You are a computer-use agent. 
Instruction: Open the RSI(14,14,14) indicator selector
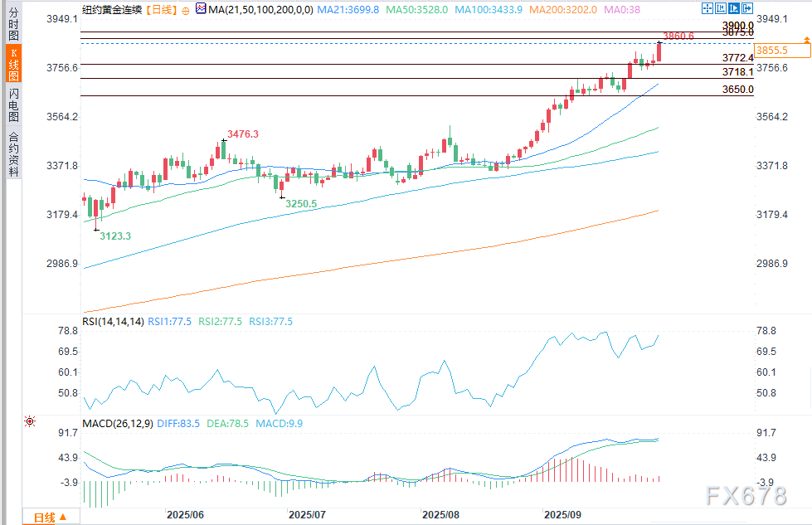coord(112,321)
